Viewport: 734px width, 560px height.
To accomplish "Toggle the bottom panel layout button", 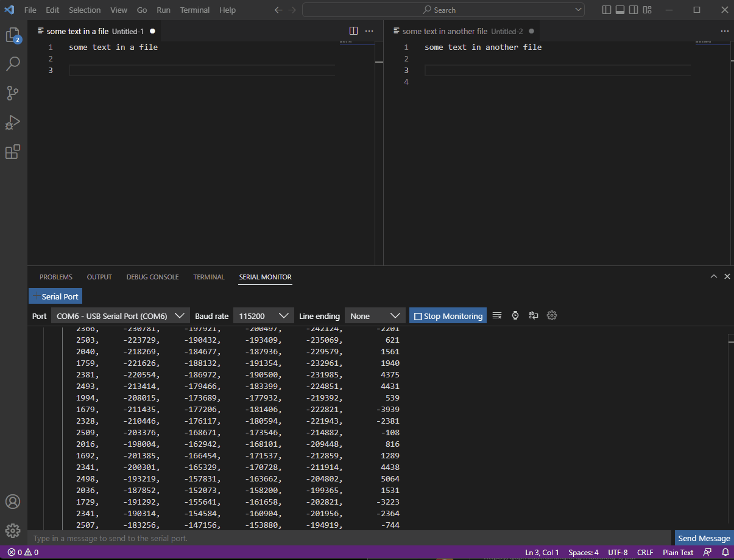I will pyautogui.click(x=620, y=10).
